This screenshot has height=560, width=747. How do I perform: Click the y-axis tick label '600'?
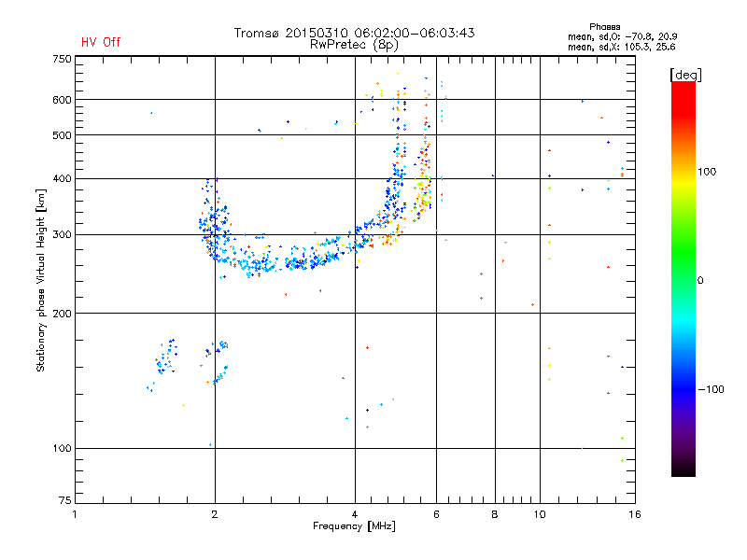(x=62, y=100)
